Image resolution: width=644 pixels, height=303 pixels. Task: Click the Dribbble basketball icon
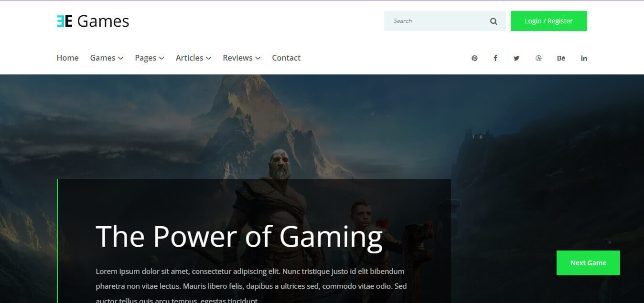coord(538,58)
